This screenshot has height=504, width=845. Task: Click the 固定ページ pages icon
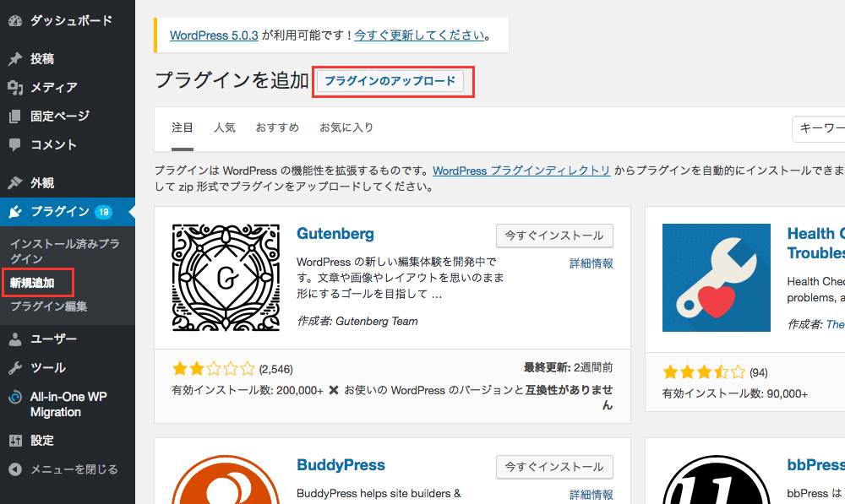point(15,116)
